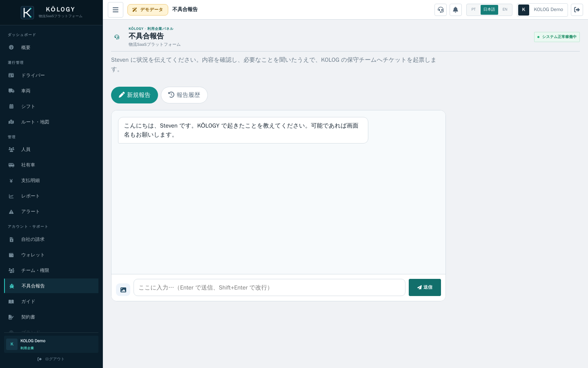Switch language to PT

[x=474, y=9]
